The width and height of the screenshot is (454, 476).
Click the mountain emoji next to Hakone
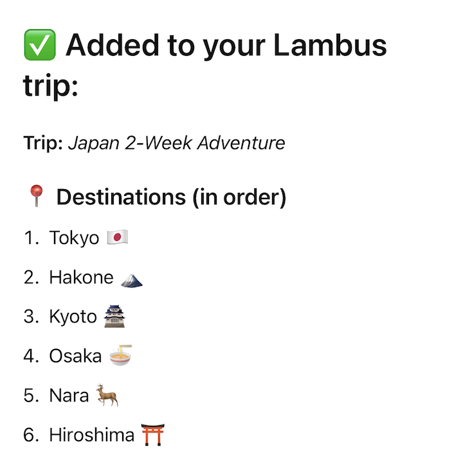131,278
